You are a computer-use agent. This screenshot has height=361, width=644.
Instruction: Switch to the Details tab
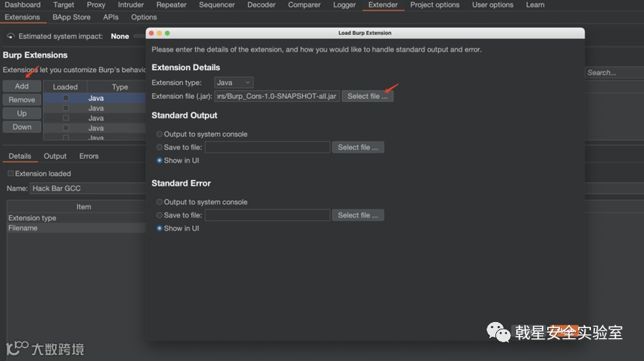(19, 156)
